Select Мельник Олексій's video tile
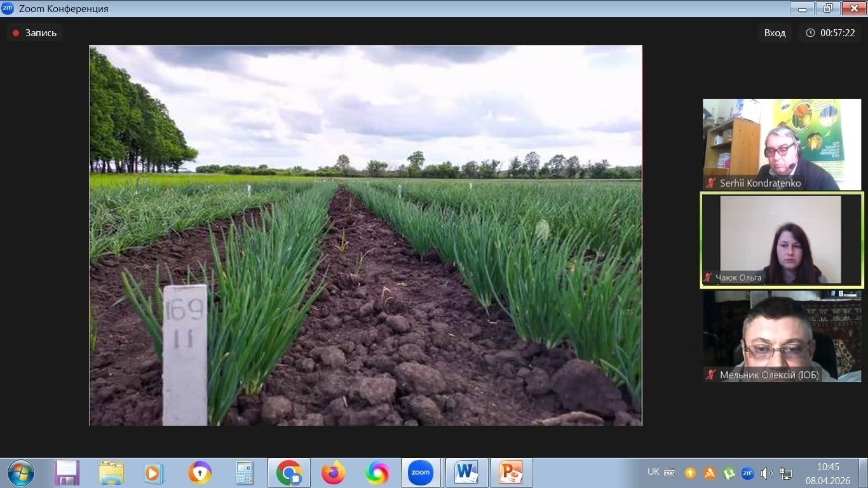The width and height of the screenshot is (868, 488). pyautogui.click(x=782, y=337)
